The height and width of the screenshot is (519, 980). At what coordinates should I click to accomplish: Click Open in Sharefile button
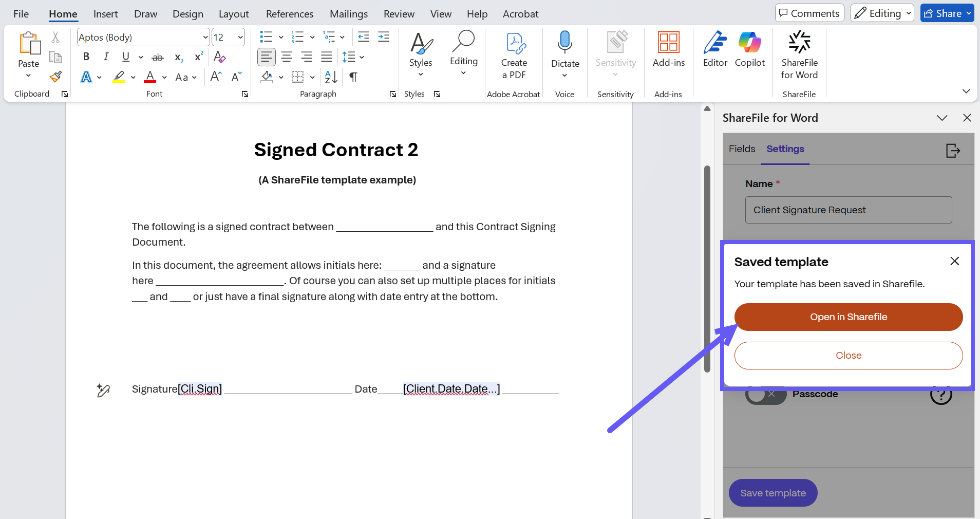(x=848, y=317)
